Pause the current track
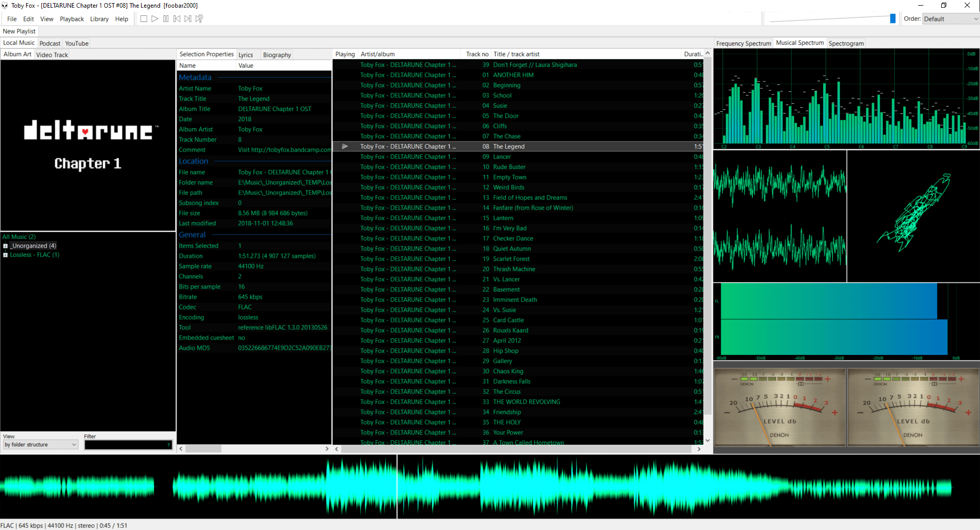Viewport: 980px width, 530px height. click(x=166, y=19)
